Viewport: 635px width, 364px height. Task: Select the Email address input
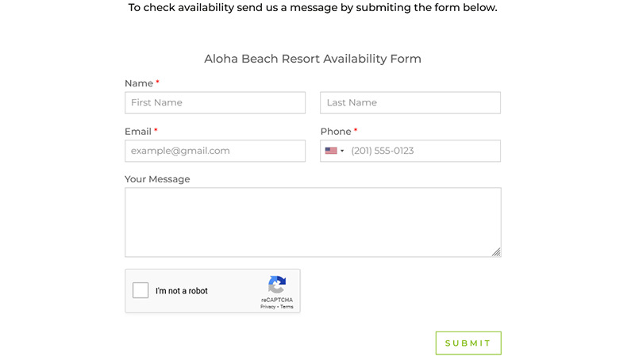point(215,151)
